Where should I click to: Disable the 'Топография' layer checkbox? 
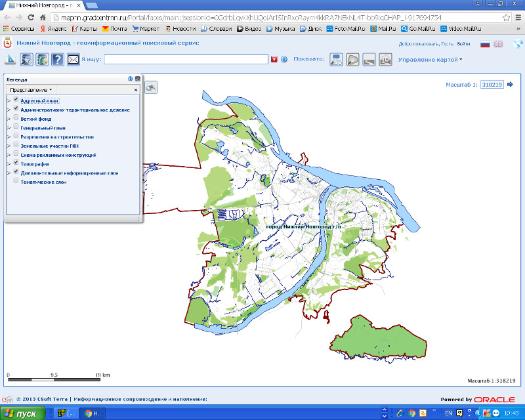coord(16,163)
